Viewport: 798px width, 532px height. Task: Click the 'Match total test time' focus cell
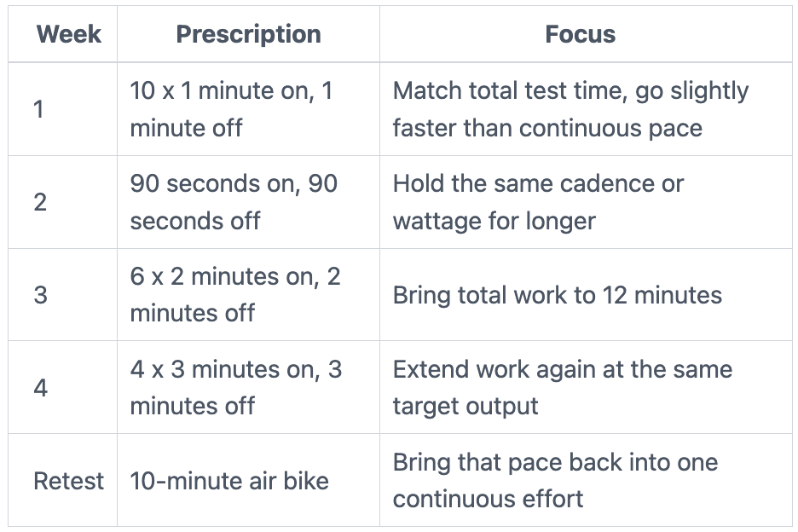point(585,109)
